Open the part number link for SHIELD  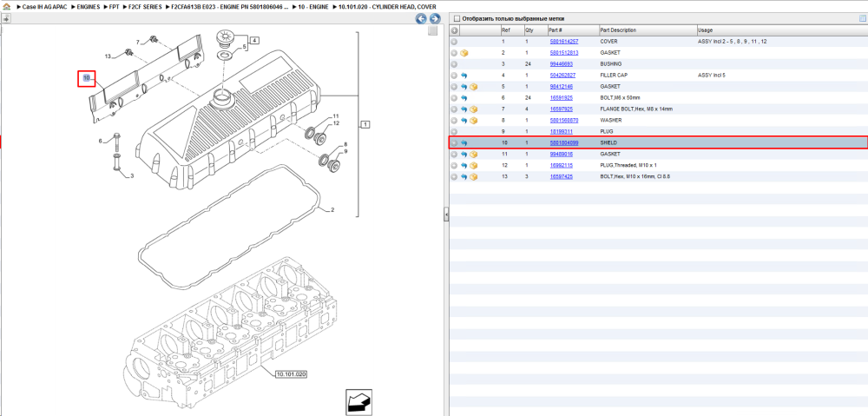[563, 143]
